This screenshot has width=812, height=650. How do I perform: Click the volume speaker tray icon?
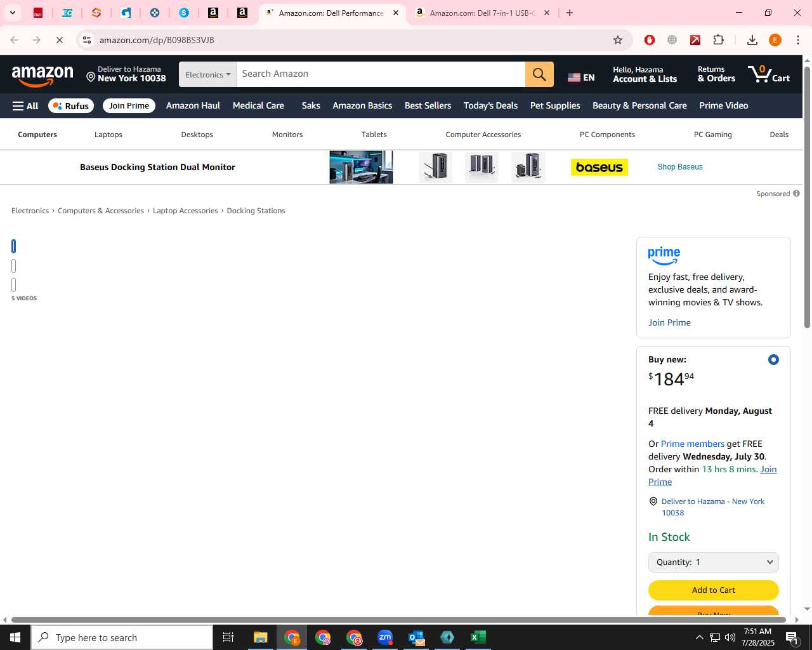730,637
